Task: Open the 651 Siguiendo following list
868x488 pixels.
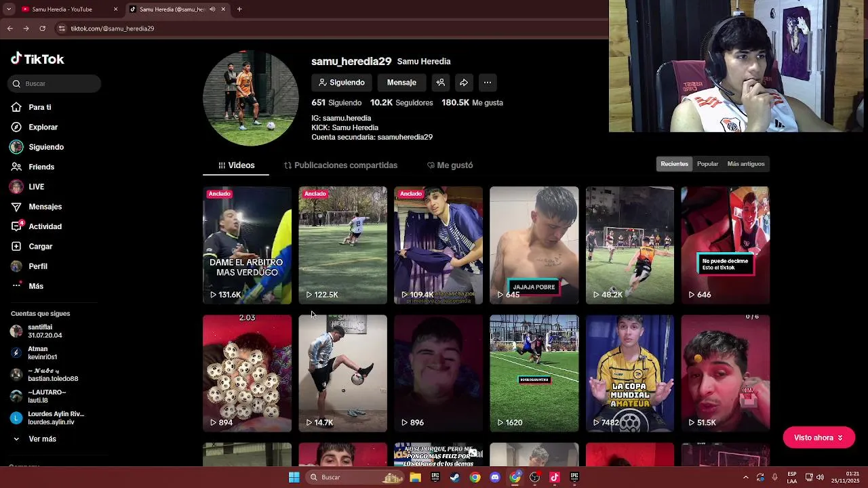Action: click(336, 103)
